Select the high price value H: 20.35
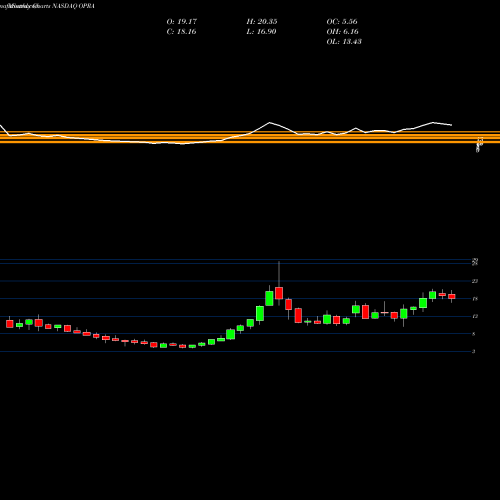Viewport: 500px width, 500px height. pos(262,22)
